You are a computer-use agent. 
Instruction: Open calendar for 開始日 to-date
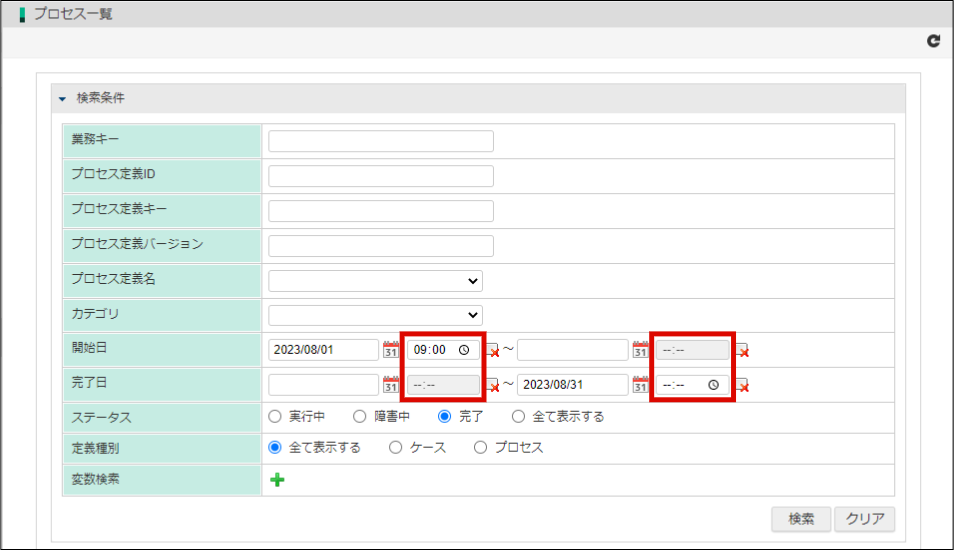click(640, 350)
